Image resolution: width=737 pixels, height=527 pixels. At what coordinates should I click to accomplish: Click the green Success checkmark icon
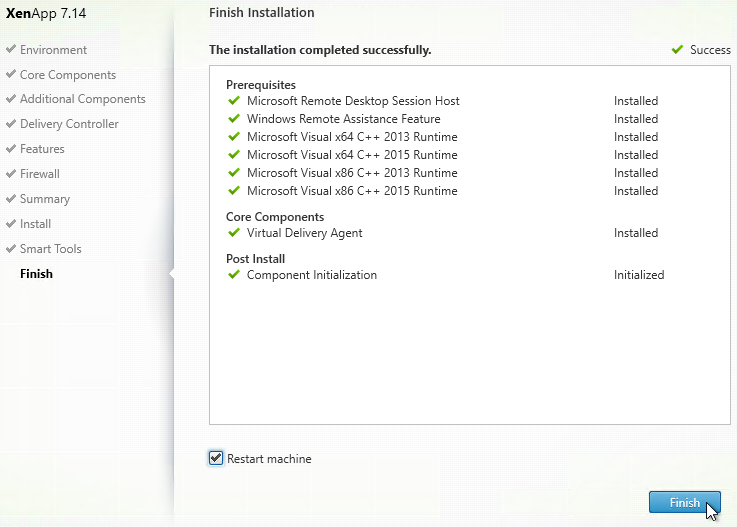[x=677, y=49]
